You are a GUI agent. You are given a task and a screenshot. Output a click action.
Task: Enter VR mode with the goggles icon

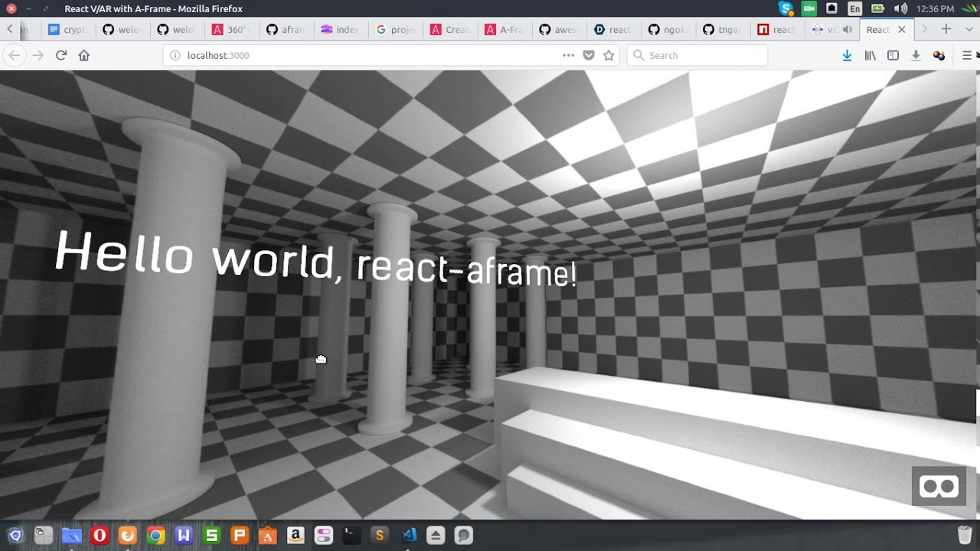pos(939,486)
